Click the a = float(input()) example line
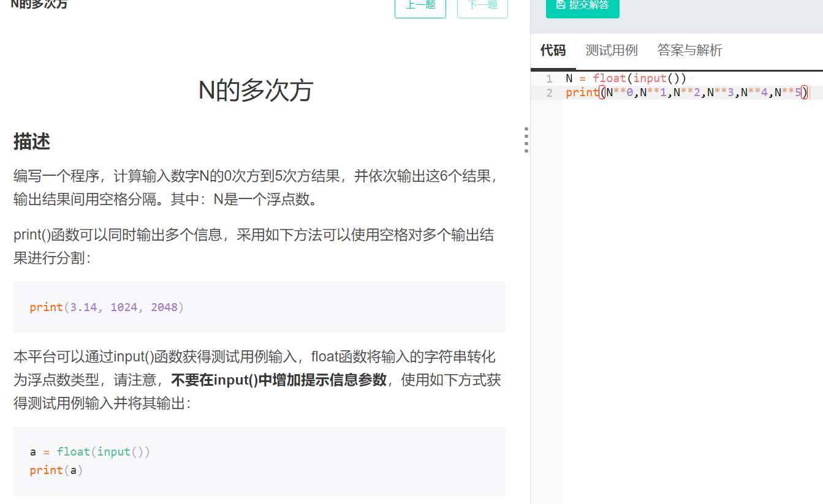The height and width of the screenshot is (504, 823). (x=89, y=451)
